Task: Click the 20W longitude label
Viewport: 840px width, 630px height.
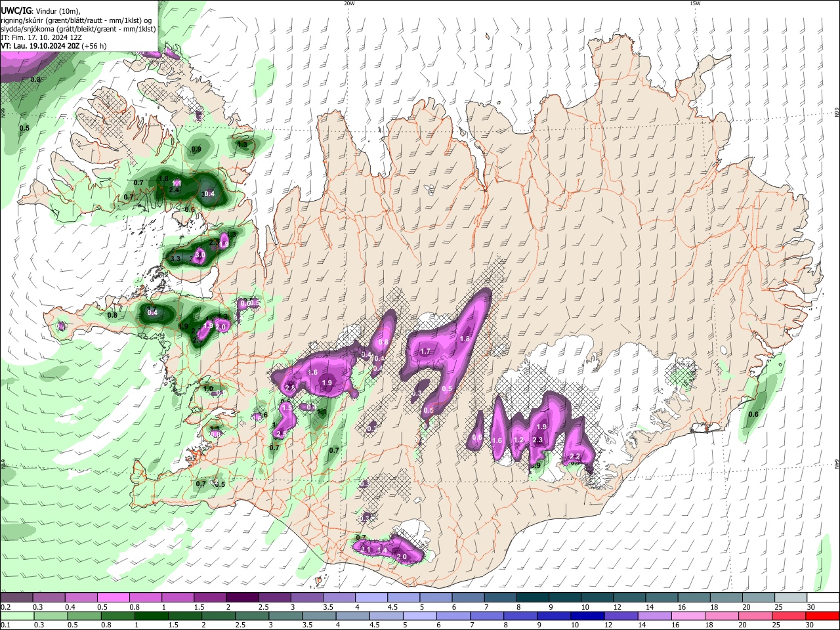Action: point(349,3)
